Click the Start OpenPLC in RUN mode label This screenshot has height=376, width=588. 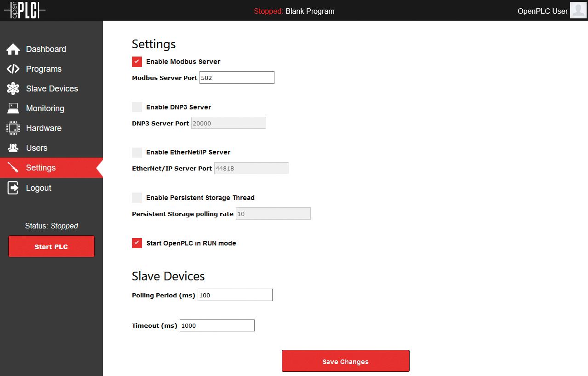(191, 243)
